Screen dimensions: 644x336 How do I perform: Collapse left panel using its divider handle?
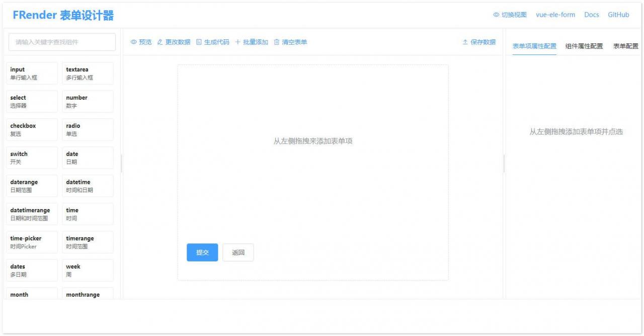(x=122, y=164)
